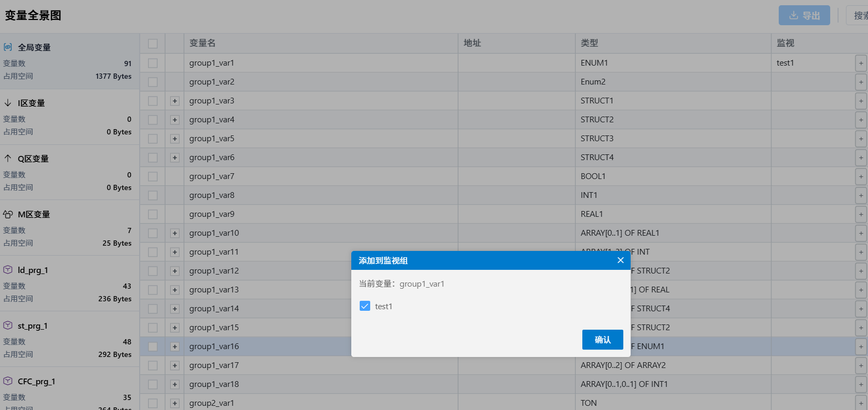Open the I区变量 category
This screenshot has height=410, width=868.
point(69,117)
